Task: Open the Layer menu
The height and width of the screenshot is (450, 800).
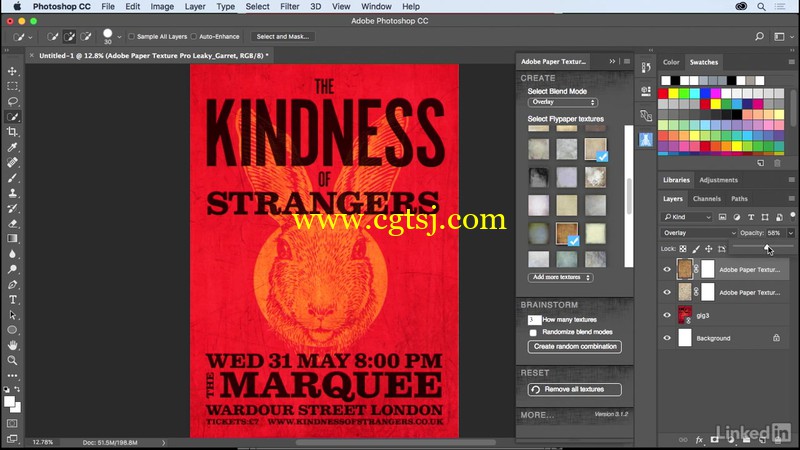Action: 195,7
